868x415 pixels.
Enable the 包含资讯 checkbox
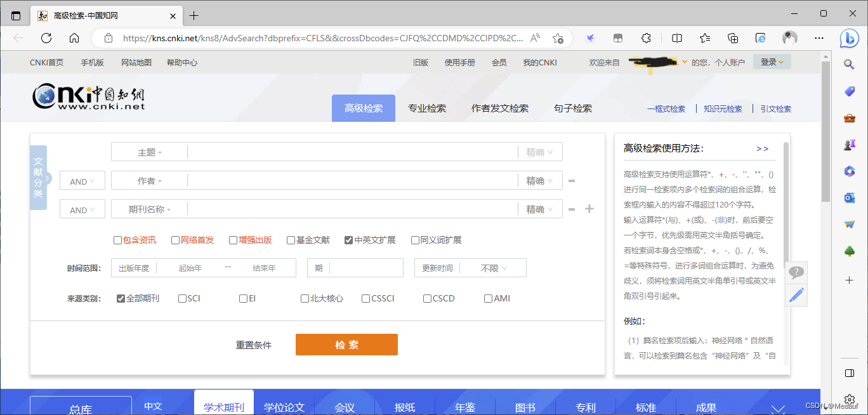click(x=117, y=240)
